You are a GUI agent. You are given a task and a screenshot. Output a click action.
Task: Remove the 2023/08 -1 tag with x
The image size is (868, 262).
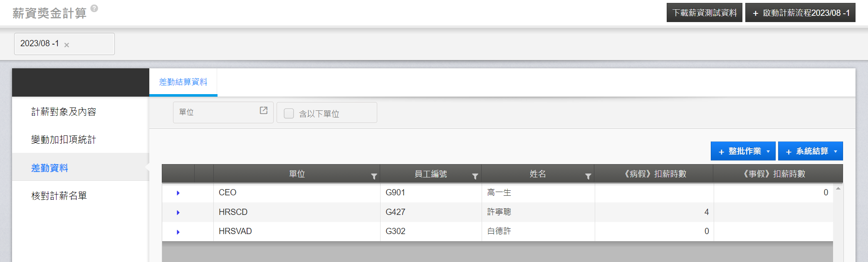(67, 45)
